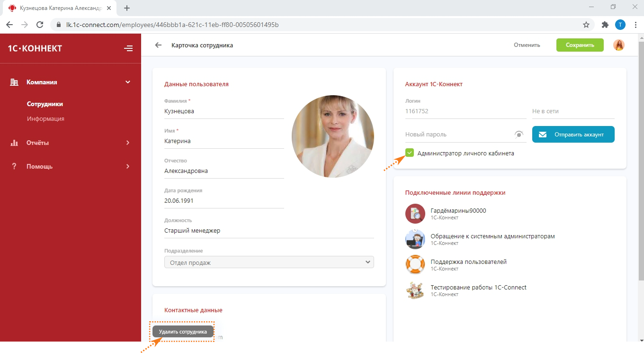Open Информация in sidebar
This screenshot has width=644, height=353.
45,119
